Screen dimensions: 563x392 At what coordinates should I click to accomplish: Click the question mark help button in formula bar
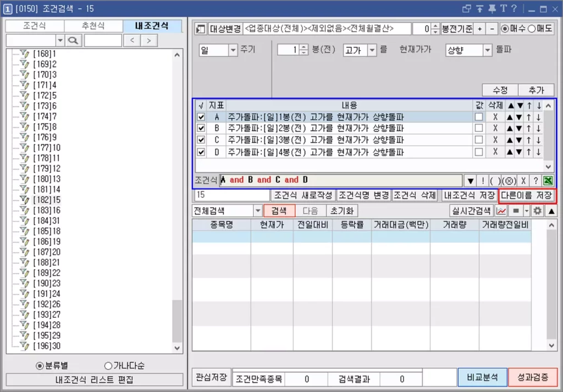tap(536, 180)
